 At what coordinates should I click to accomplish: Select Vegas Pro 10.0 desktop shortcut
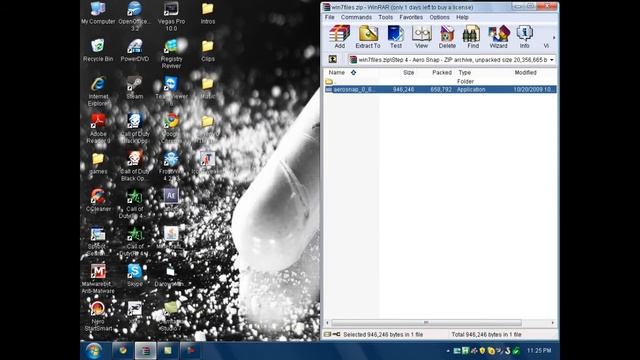171,16
